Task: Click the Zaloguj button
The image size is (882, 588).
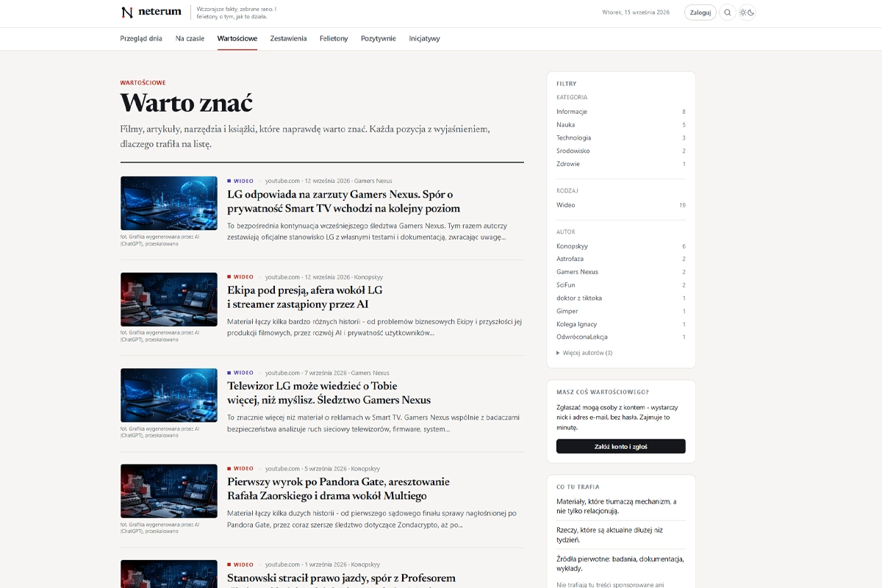Action: point(700,12)
